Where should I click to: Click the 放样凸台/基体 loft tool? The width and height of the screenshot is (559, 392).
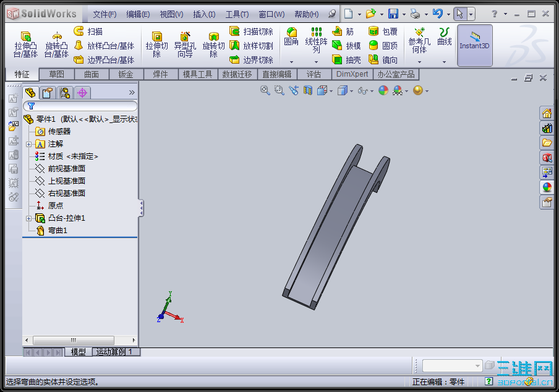coord(104,46)
